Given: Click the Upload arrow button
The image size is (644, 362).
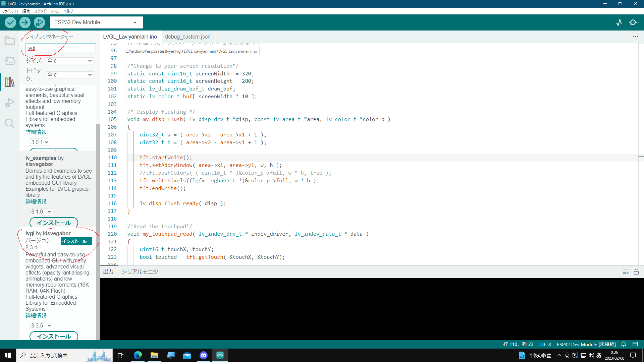Looking at the screenshot, I should pos(25,22).
